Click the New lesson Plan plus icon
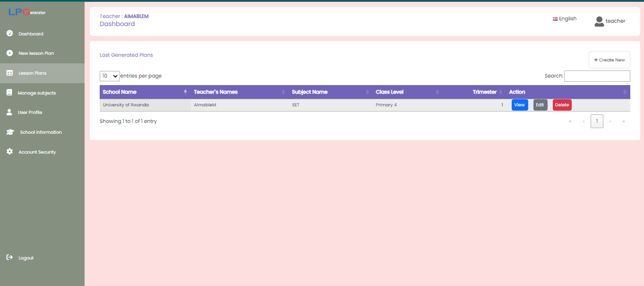Screen dimensions: 644x286 tap(9, 53)
